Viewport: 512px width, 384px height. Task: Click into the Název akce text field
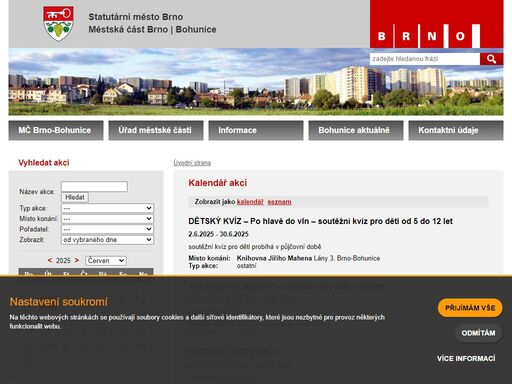(x=94, y=187)
